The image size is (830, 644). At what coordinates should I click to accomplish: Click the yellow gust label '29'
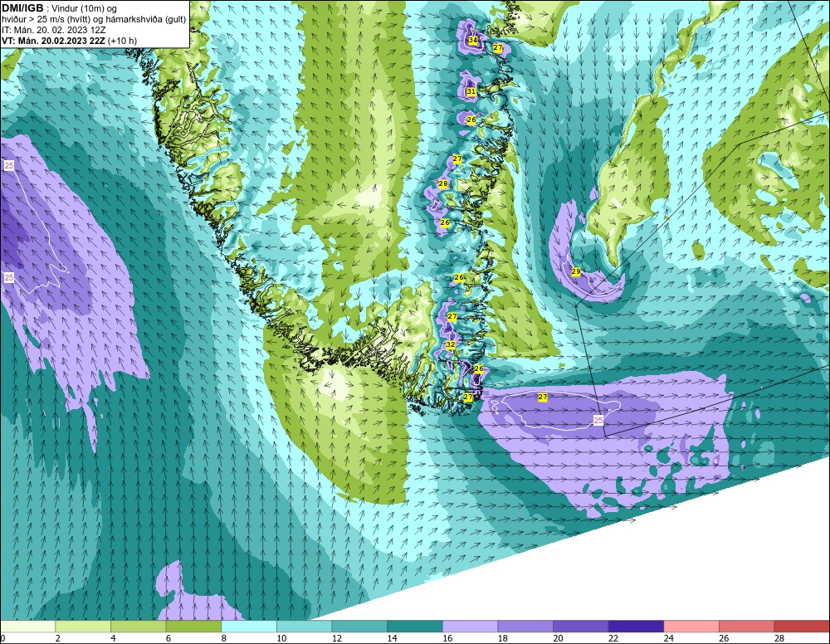click(576, 271)
